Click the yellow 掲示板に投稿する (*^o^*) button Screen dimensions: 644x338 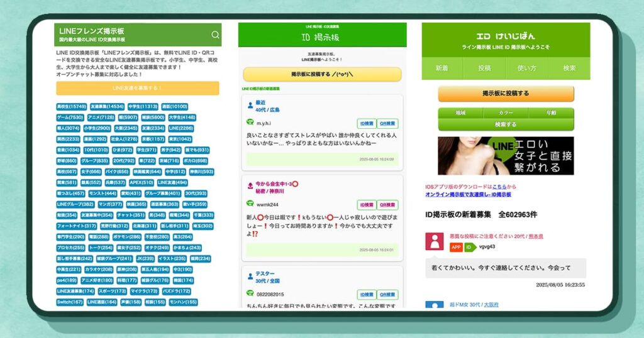[x=322, y=74]
